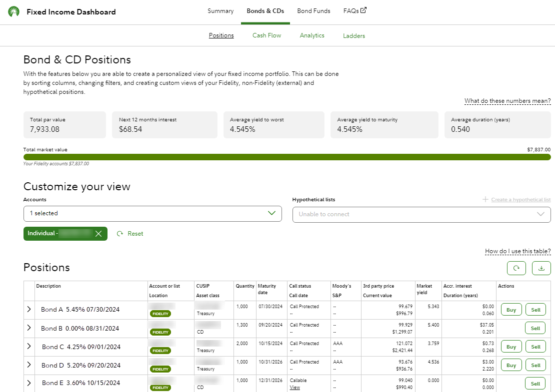Go to the Cash Flow subtab
The image size is (555, 392).
coord(266,35)
